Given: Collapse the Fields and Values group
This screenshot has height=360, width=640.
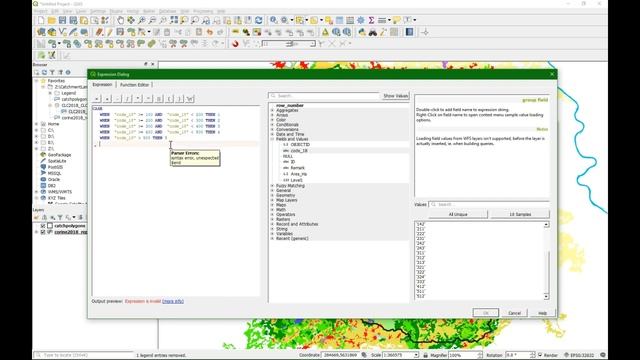Looking at the screenshot, I should tap(273, 139).
